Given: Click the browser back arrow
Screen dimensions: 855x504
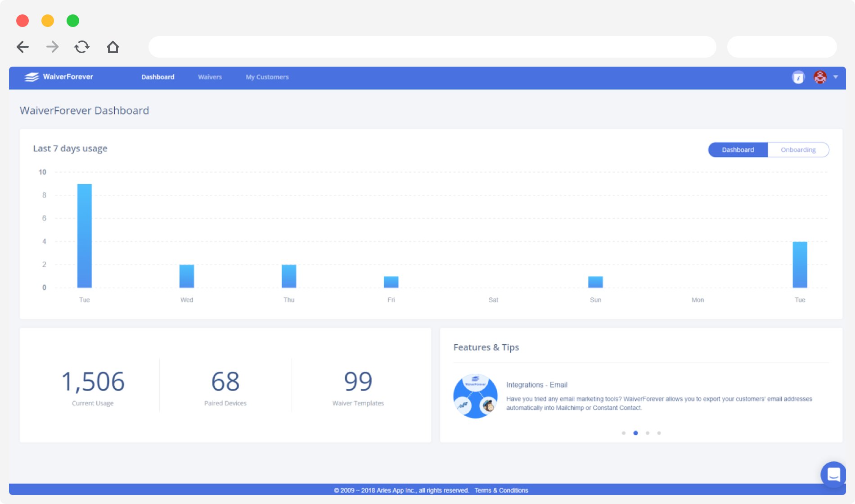Looking at the screenshot, I should (x=22, y=47).
